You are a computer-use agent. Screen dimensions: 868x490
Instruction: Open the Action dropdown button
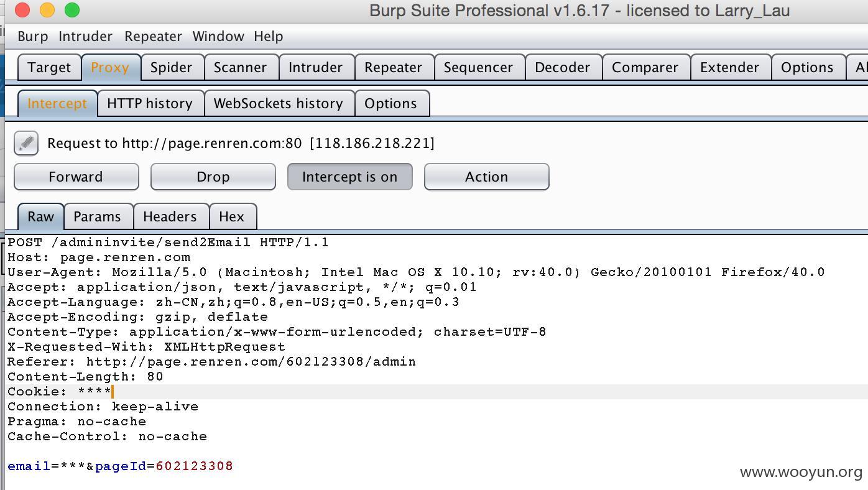[x=486, y=177]
